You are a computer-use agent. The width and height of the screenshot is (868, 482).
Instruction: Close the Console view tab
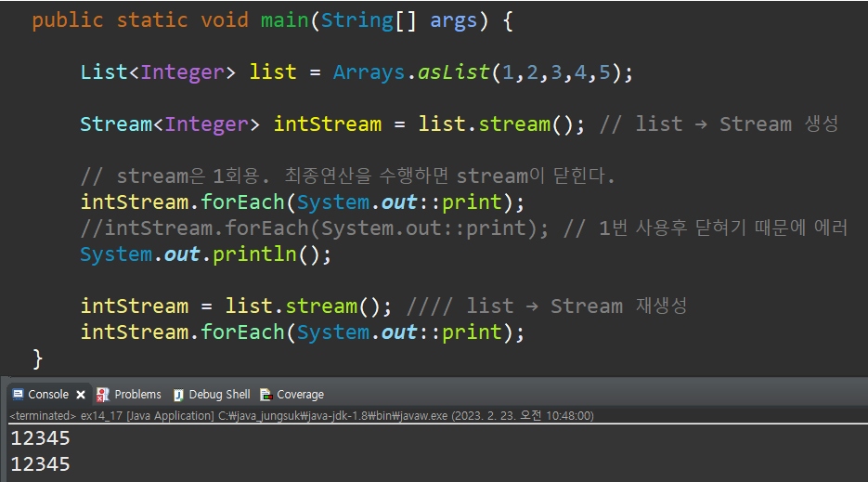[x=81, y=395]
